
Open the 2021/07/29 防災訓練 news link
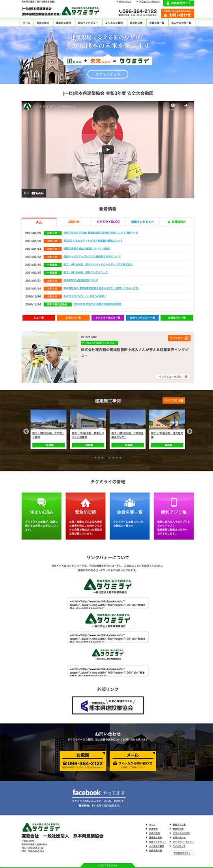click(101, 233)
